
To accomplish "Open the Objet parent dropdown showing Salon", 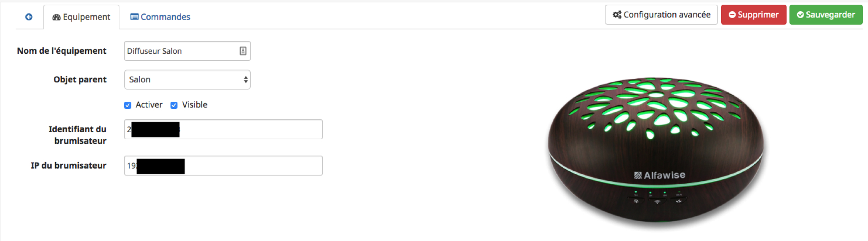I will 187,79.
